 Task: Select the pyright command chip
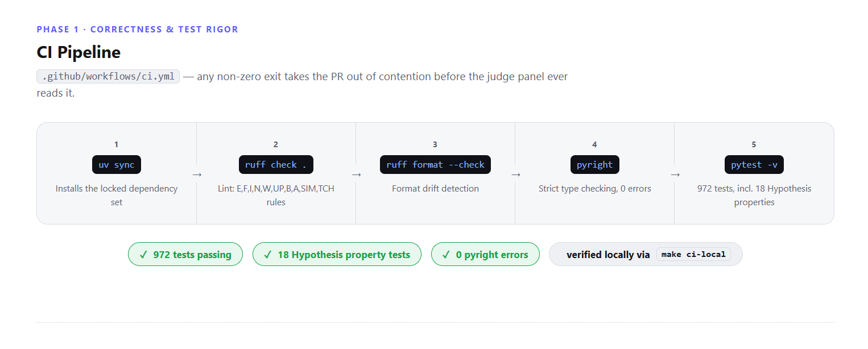[x=594, y=165]
